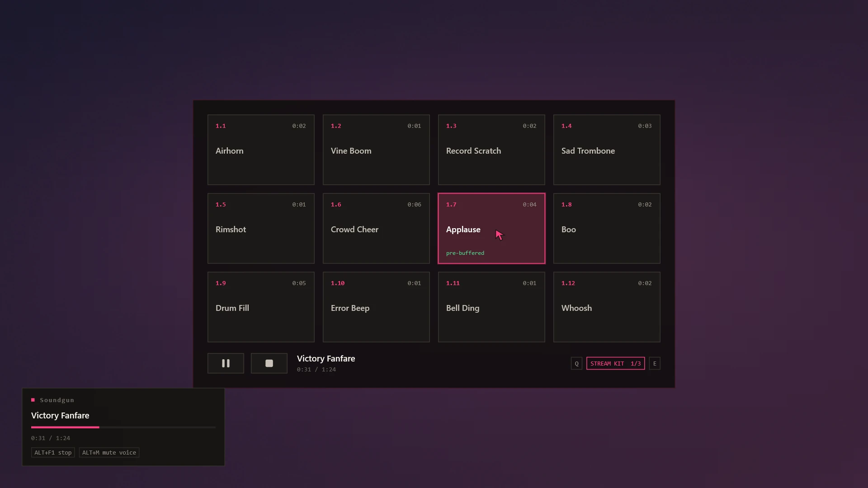Click the 0:31 / 1:24 time in overlay
Viewport: 868px width, 488px height.
click(51, 438)
